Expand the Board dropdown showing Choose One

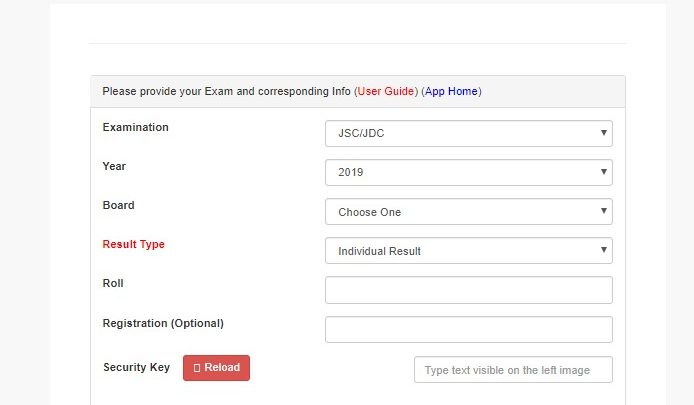pyautogui.click(x=469, y=212)
